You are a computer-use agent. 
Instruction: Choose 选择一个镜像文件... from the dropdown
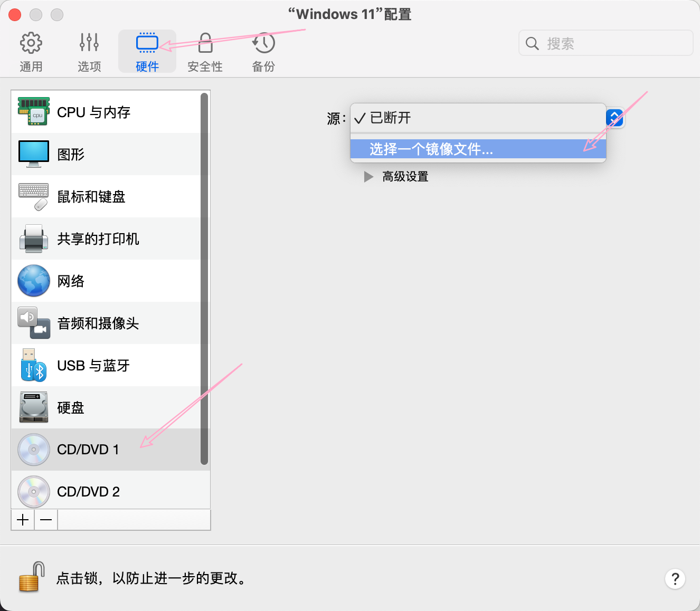431,149
